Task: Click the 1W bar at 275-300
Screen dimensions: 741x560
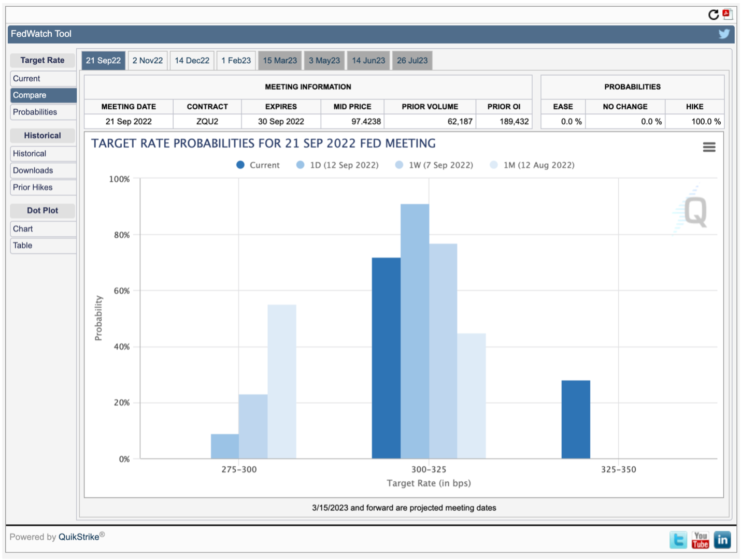Action: tap(253, 426)
